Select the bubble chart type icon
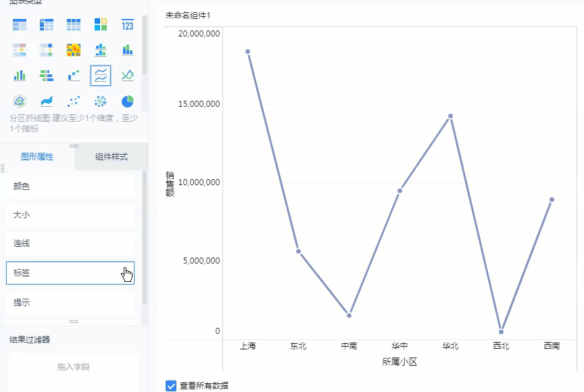 coord(100,101)
